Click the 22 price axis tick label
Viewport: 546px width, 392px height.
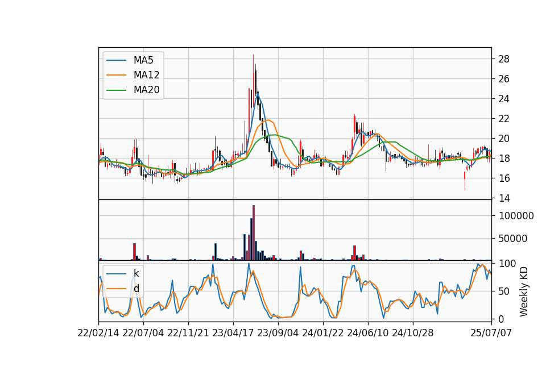tap(504, 119)
